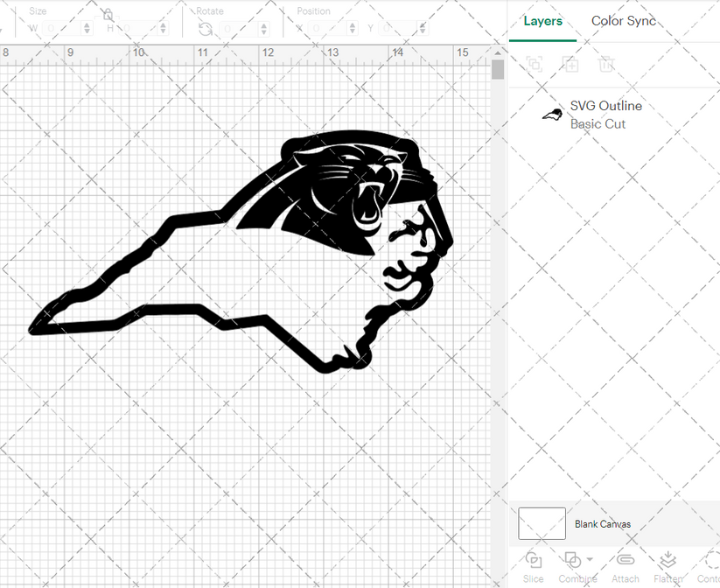The image size is (720, 588).
Task: Click the Rotate reset icon
Action: click(x=205, y=28)
